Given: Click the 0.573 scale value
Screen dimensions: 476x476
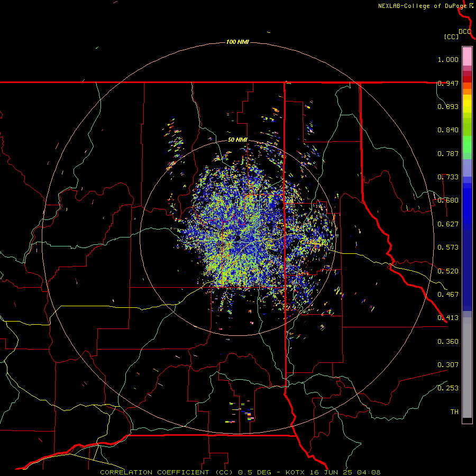Looking at the screenshot, I should coord(448,248).
